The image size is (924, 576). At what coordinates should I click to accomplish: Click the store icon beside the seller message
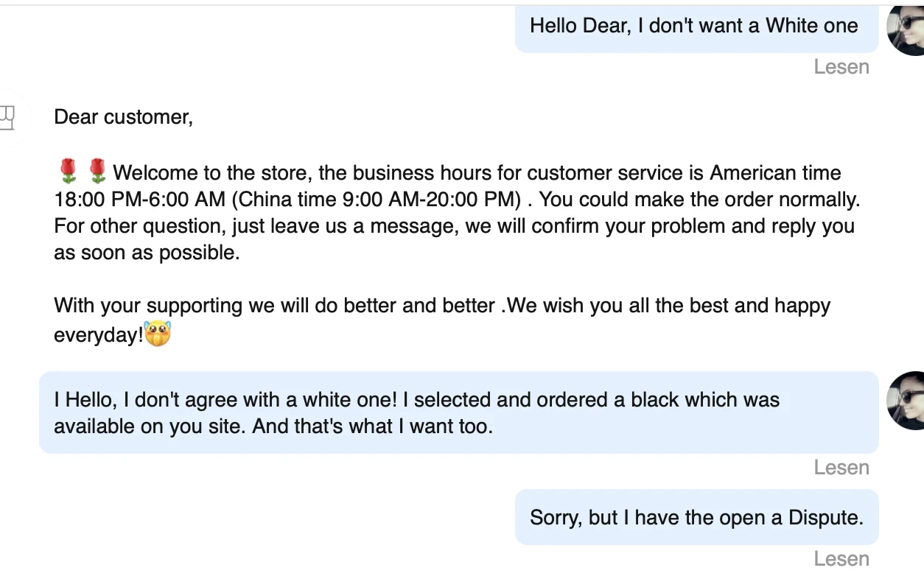7,117
